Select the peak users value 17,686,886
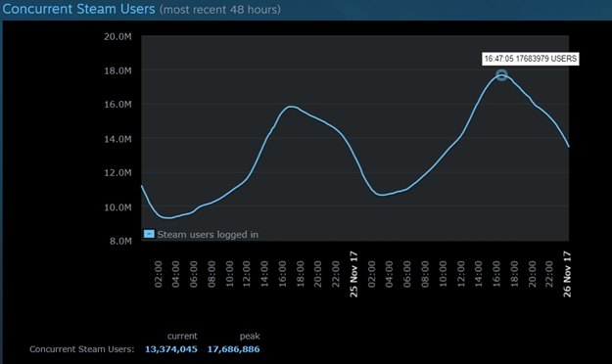This screenshot has height=364, width=612. pyautogui.click(x=233, y=349)
